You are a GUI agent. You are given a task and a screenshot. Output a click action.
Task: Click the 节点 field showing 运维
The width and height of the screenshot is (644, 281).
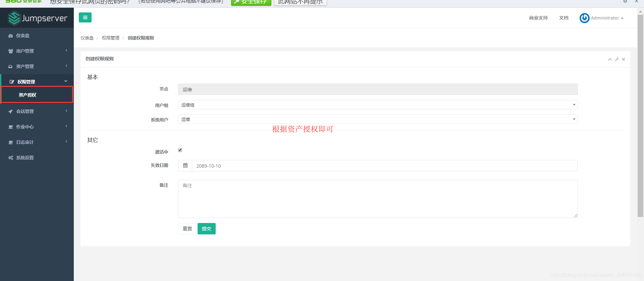[x=378, y=89]
